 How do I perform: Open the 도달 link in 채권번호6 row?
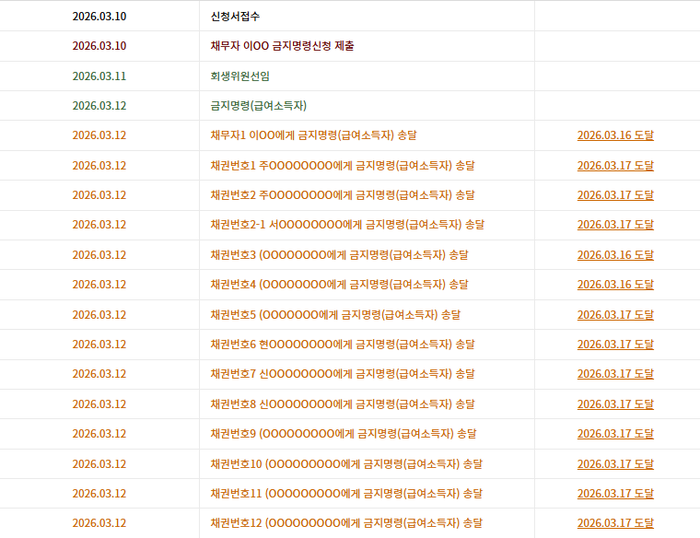[x=615, y=344]
